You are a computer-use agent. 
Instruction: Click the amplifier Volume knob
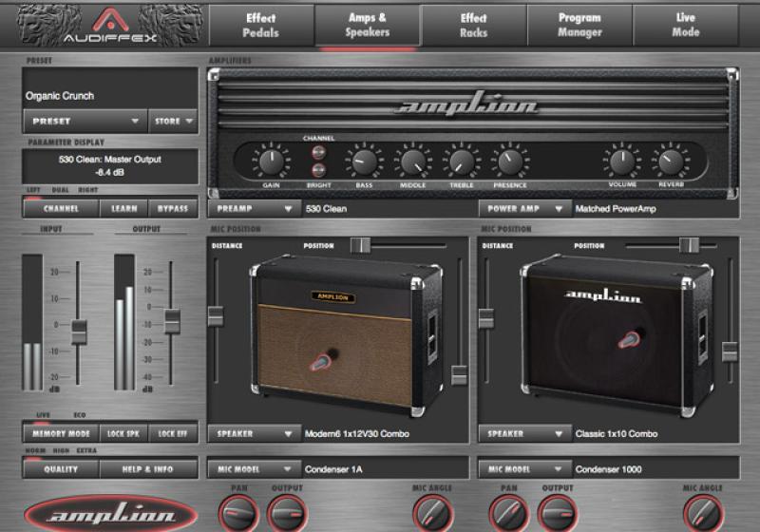(x=622, y=162)
